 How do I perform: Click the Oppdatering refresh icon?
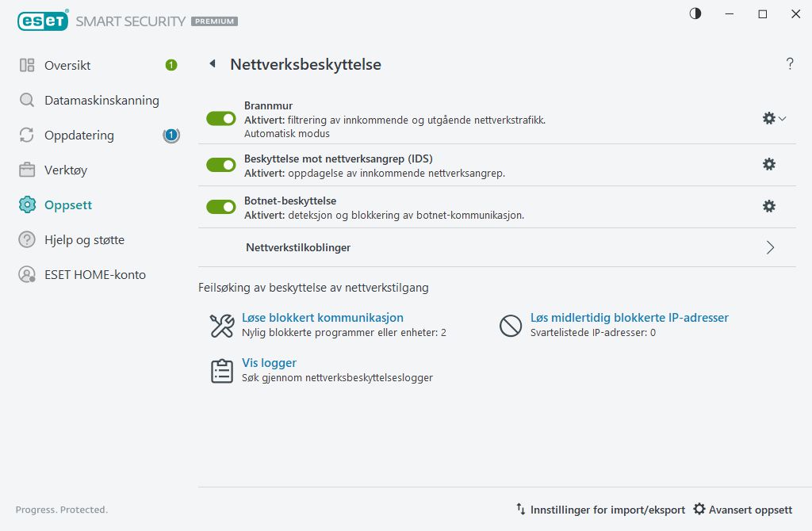[x=27, y=136]
